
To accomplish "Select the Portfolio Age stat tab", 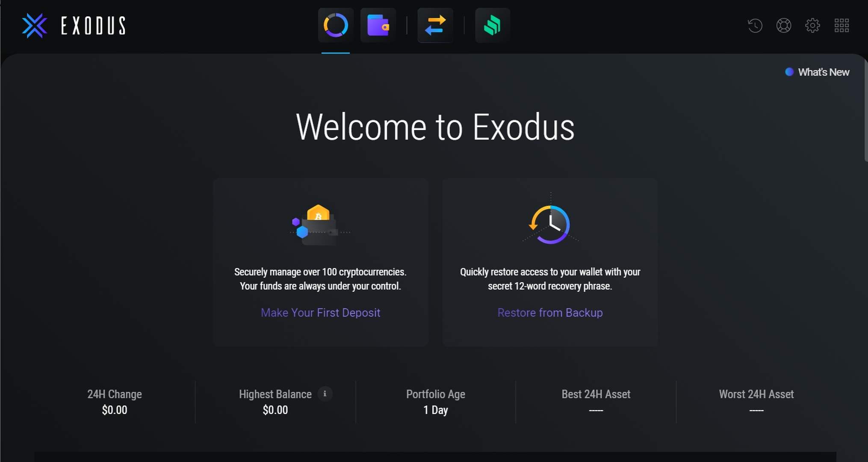I will pyautogui.click(x=435, y=402).
